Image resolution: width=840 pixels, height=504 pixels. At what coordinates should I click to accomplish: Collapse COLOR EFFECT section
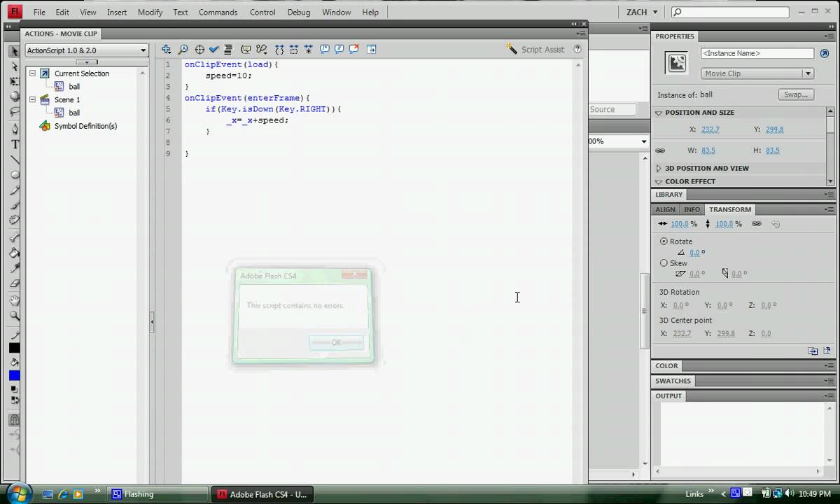(659, 181)
